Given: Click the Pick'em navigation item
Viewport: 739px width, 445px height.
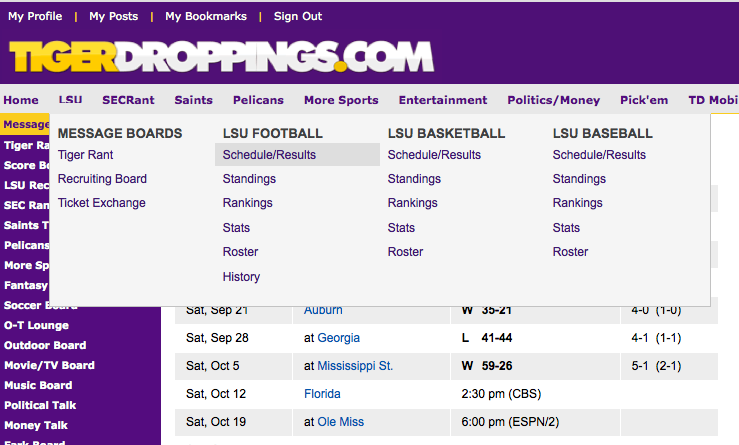Looking at the screenshot, I should (644, 100).
